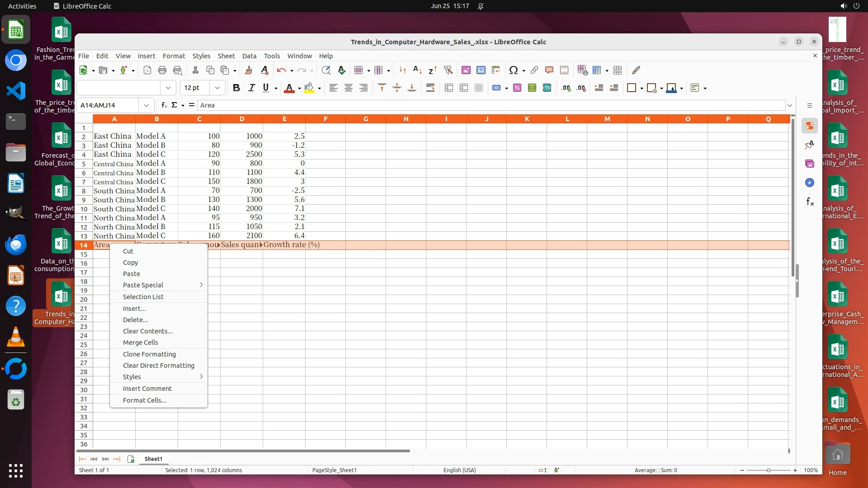Click the Format as Percent icon

point(517,88)
